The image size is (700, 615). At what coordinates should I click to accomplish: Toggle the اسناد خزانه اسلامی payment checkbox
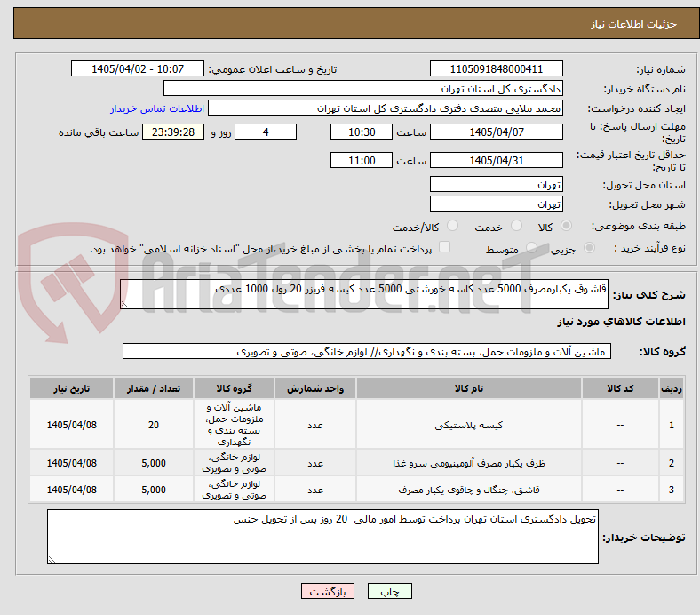(x=445, y=247)
